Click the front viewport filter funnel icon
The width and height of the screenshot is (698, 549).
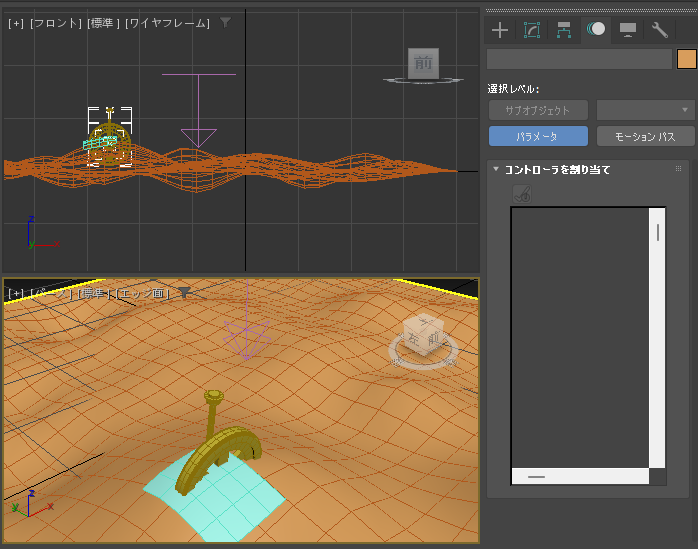pyautogui.click(x=226, y=22)
